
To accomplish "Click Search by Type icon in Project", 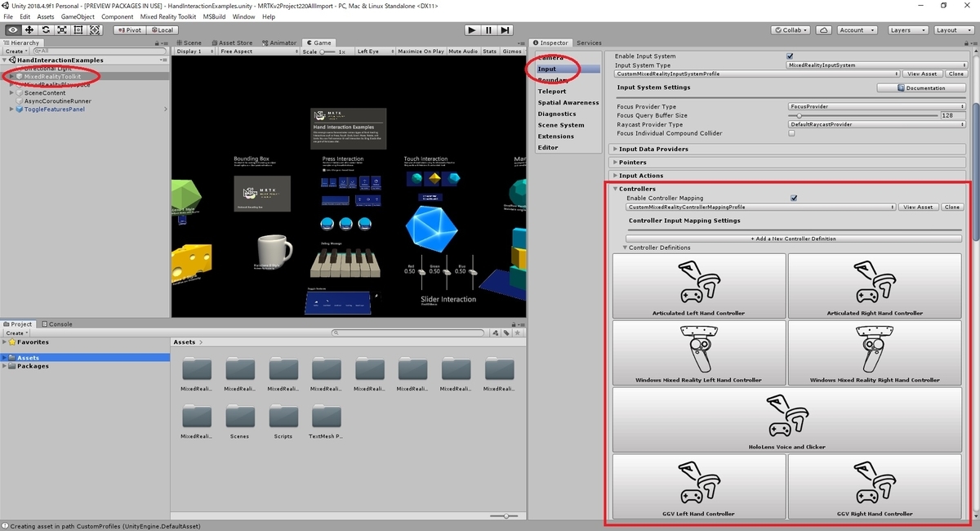I will 495,332.
